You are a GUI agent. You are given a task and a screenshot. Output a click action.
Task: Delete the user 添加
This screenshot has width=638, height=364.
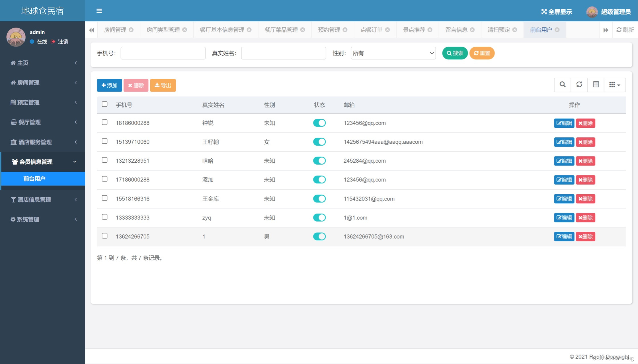(585, 180)
